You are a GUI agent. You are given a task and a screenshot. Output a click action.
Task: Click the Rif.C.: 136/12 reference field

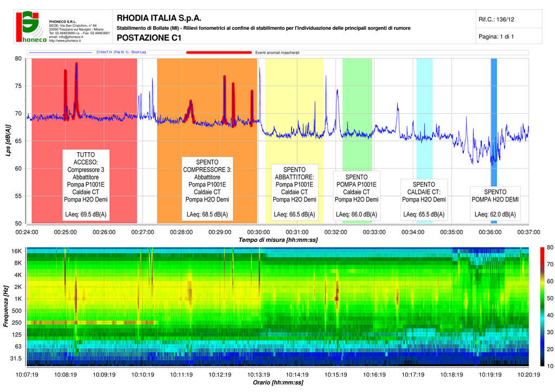pyautogui.click(x=496, y=19)
